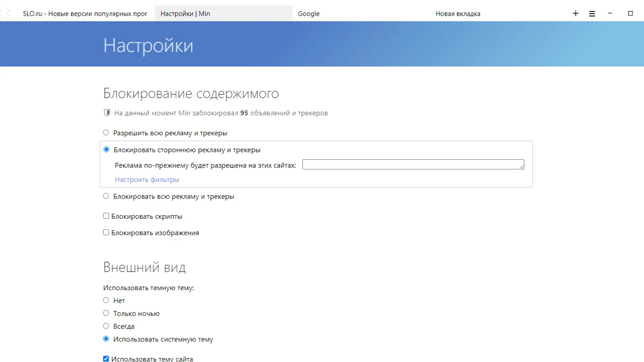Viewport: 644px width, 362px height.
Task: Switch to the Google tab
Action: click(309, 14)
